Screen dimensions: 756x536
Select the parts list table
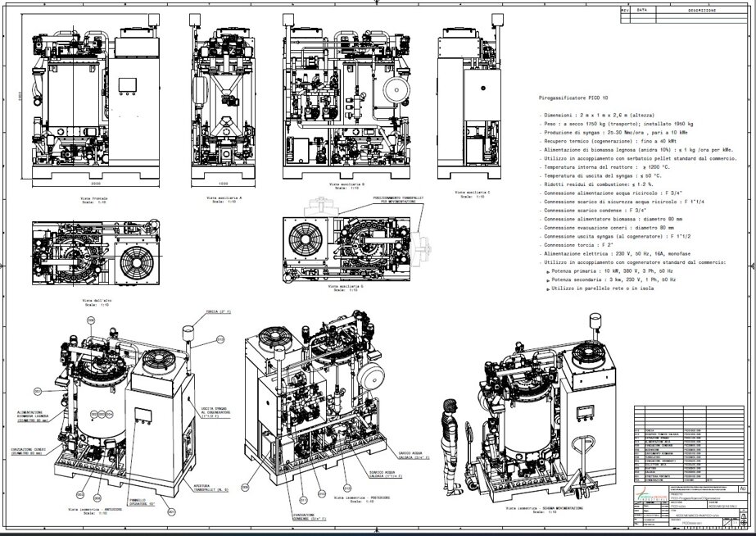pyautogui.click(x=689, y=444)
